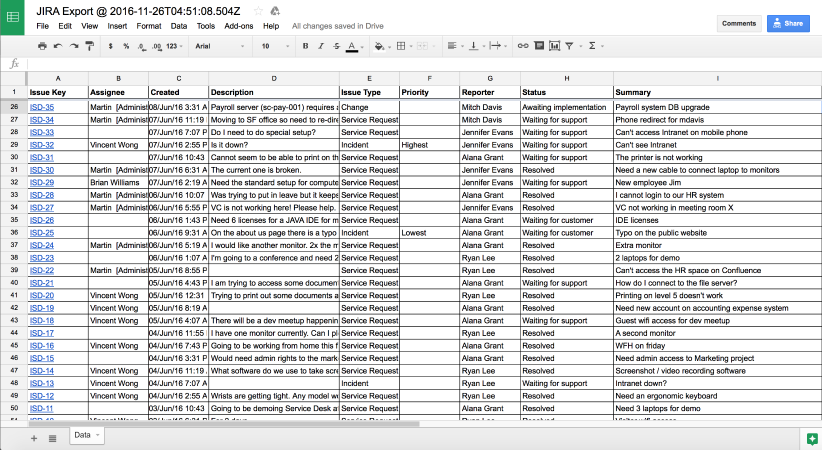Click the insert chart icon
822x450 pixels.
(x=554, y=46)
